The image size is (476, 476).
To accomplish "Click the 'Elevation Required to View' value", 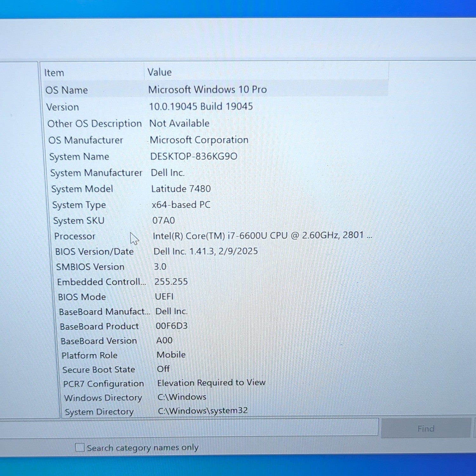I will coord(211,383).
